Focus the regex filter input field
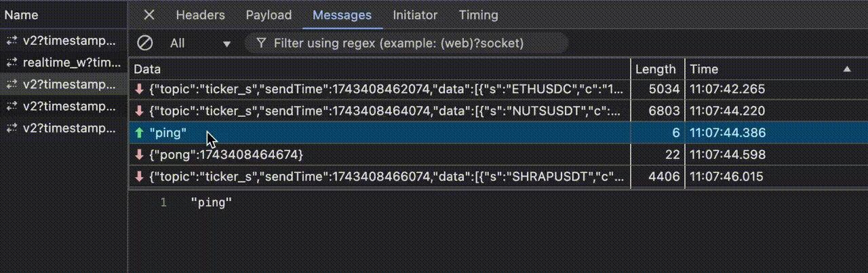Screen dimensions: 868x273 click(x=407, y=43)
